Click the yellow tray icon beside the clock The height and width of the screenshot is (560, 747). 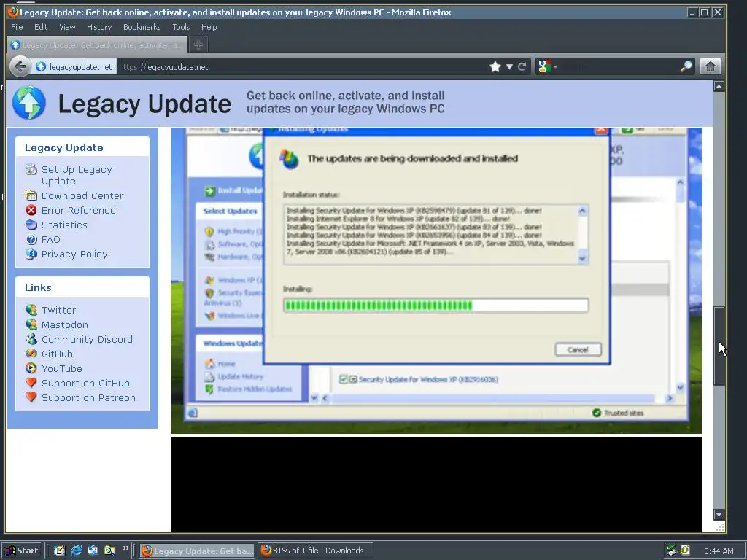point(685,551)
